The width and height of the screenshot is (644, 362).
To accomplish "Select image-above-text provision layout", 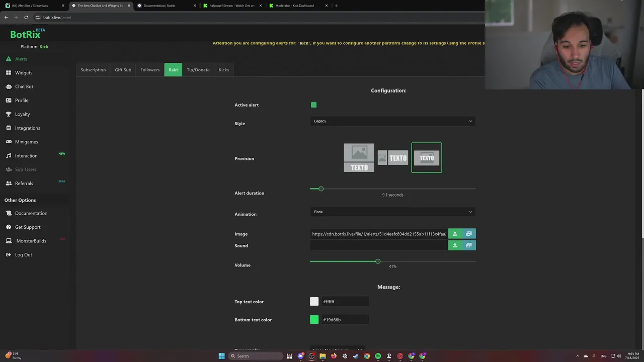I will click(x=359, y=158).
